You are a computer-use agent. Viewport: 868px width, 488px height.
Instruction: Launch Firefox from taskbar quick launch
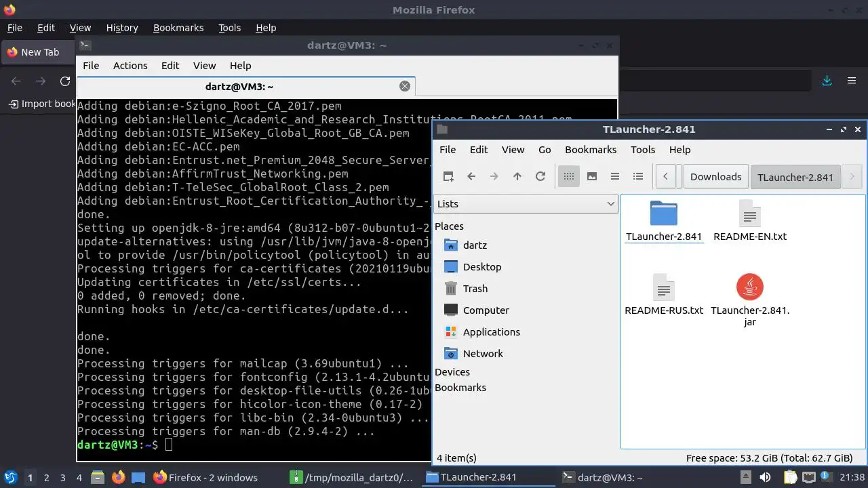pos(118,478)
